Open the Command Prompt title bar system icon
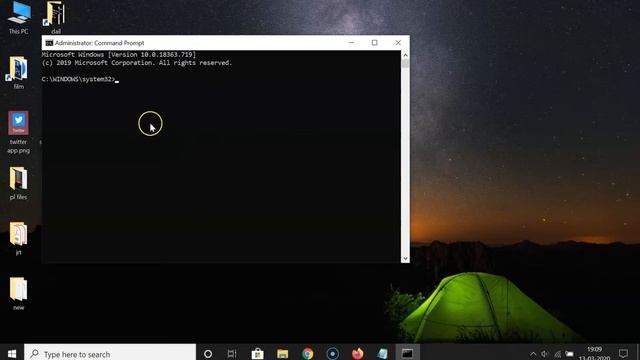 coord(49,43)
